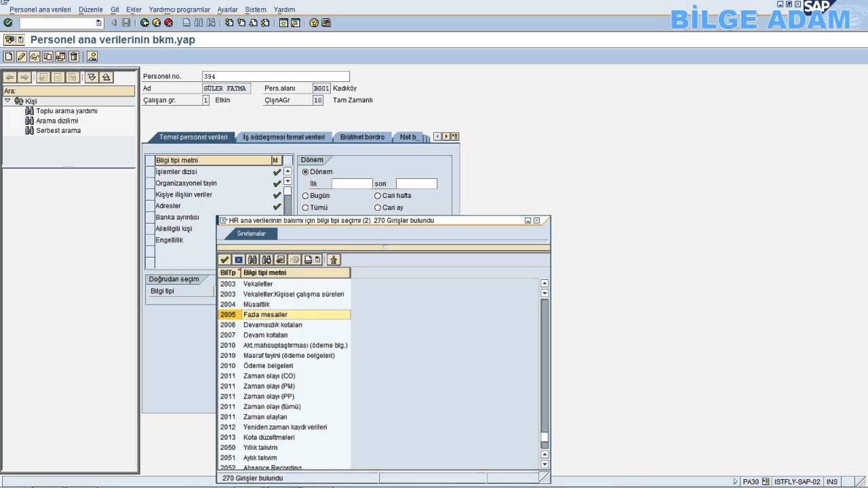Click the tab strip scroll right arrow

pos(446,137)
